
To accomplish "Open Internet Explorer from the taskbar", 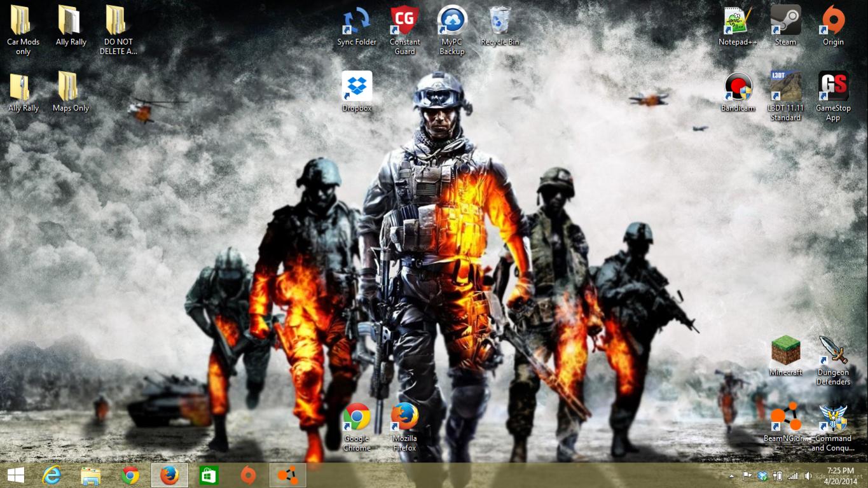I will tap(51, 475).
